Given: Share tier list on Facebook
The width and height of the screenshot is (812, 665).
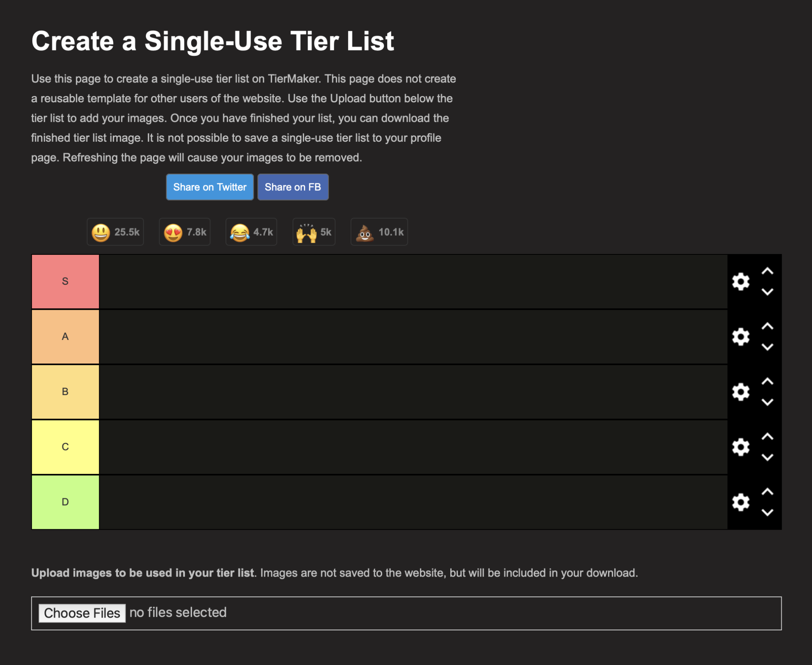Looking at the screenshot, I should [293, 187].
